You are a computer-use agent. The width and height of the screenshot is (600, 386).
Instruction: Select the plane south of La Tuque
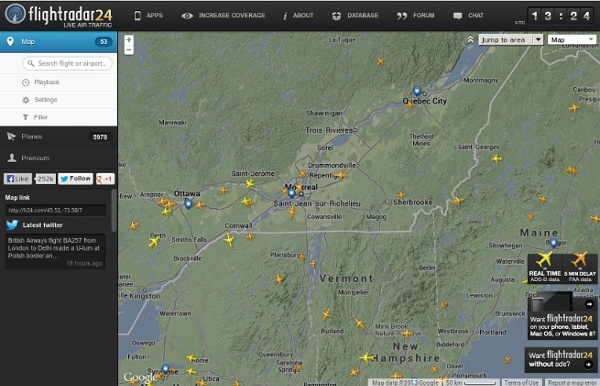[x=380, y=61]
